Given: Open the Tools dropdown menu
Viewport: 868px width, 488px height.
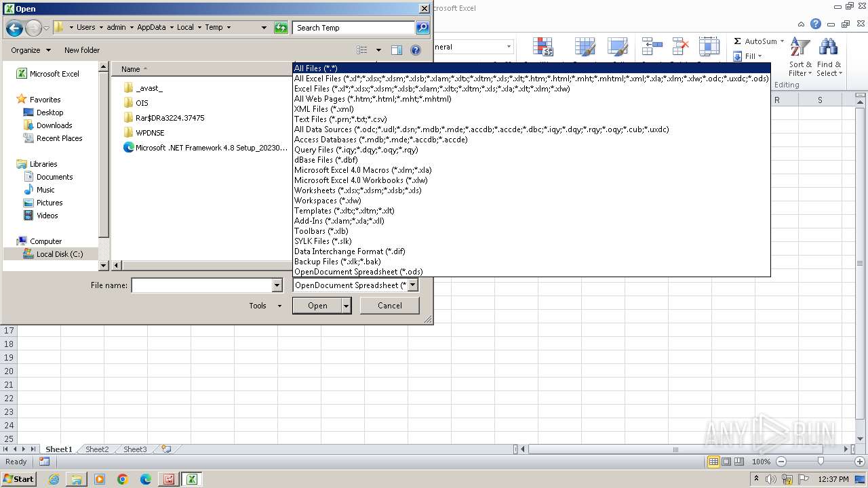Looking at the screenshot, I should click(x=265, y=306).
